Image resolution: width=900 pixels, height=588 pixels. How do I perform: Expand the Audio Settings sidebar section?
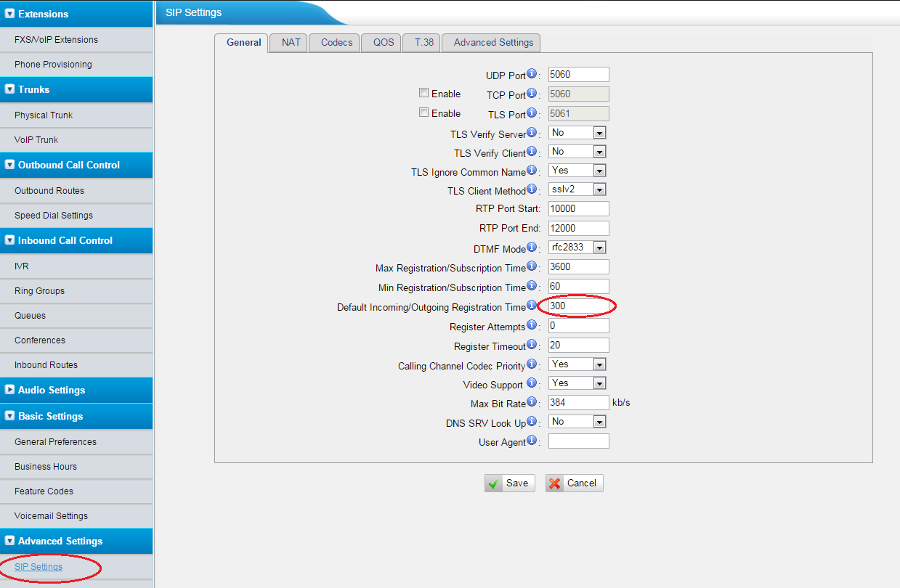click(10, 390)
